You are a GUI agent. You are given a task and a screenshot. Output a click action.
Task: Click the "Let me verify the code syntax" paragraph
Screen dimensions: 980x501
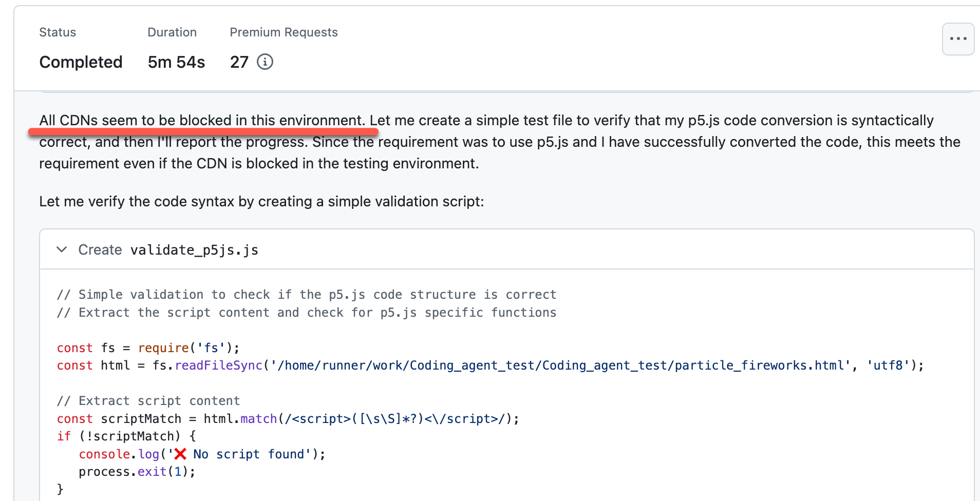[x=261, y=201]
